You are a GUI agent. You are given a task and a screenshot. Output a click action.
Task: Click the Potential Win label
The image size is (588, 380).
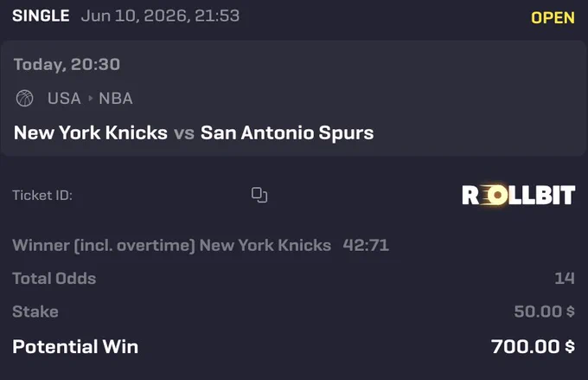click(75, 346)
